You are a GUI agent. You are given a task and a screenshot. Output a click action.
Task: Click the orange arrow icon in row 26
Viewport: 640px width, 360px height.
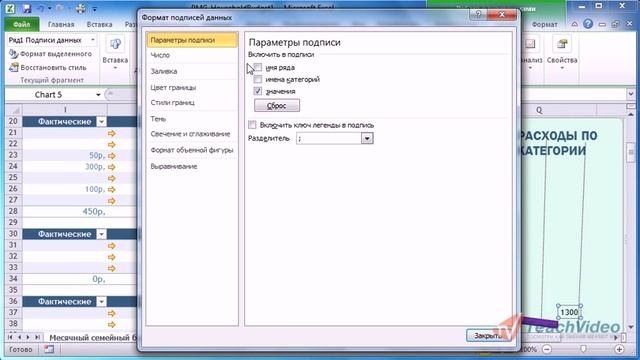112,189
